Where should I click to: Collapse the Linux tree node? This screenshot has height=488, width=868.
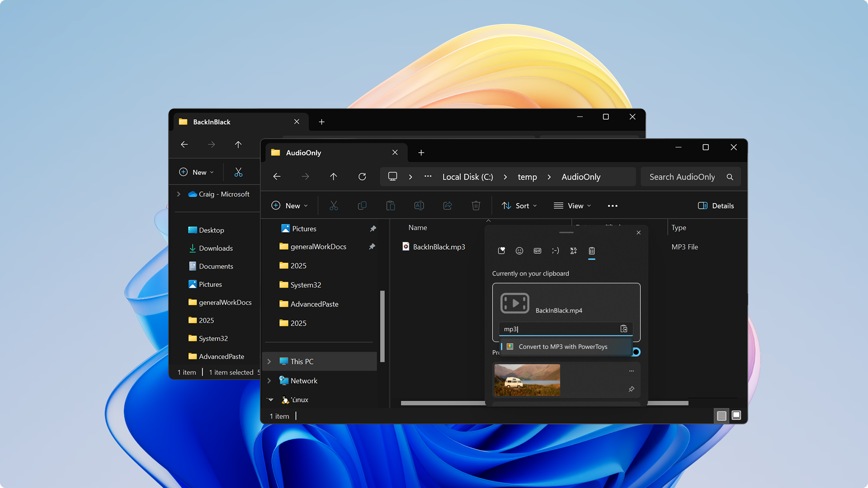point(270,400)
